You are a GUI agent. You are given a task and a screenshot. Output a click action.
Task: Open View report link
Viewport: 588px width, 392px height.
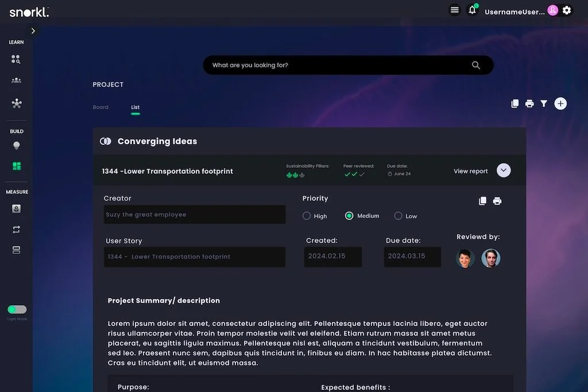(471, 171)
